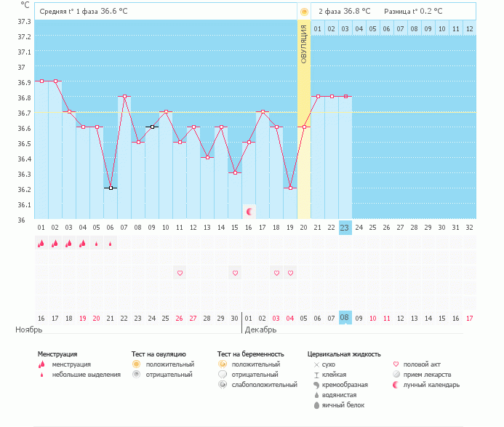
Task: Click the heart icon under cycle day 19
Action: pyautogui.click(x=290, y=273)
